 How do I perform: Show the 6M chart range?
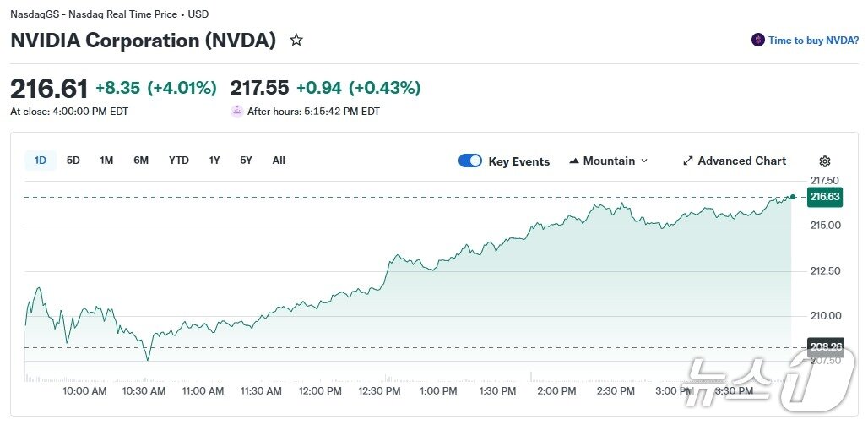click(141, 161)
